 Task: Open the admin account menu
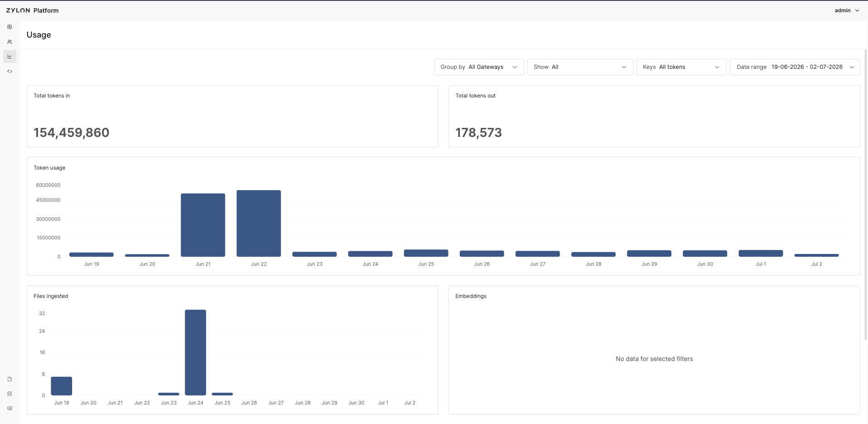847,10
